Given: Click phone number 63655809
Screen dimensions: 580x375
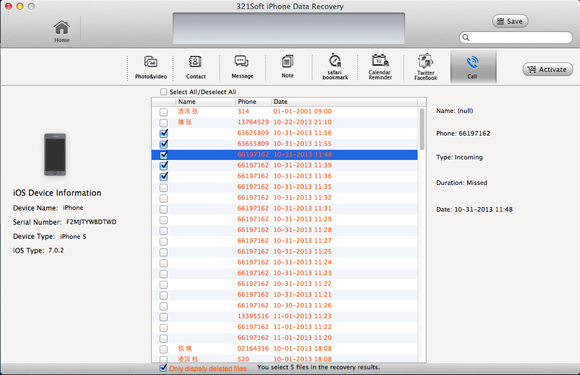Looking at the screenshot, I should click(253, 143).
